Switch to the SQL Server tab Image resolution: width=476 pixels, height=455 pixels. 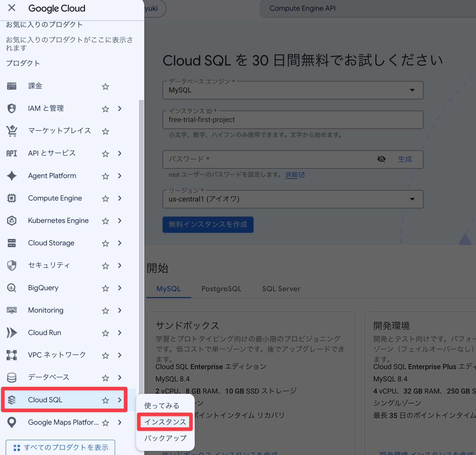281,289
